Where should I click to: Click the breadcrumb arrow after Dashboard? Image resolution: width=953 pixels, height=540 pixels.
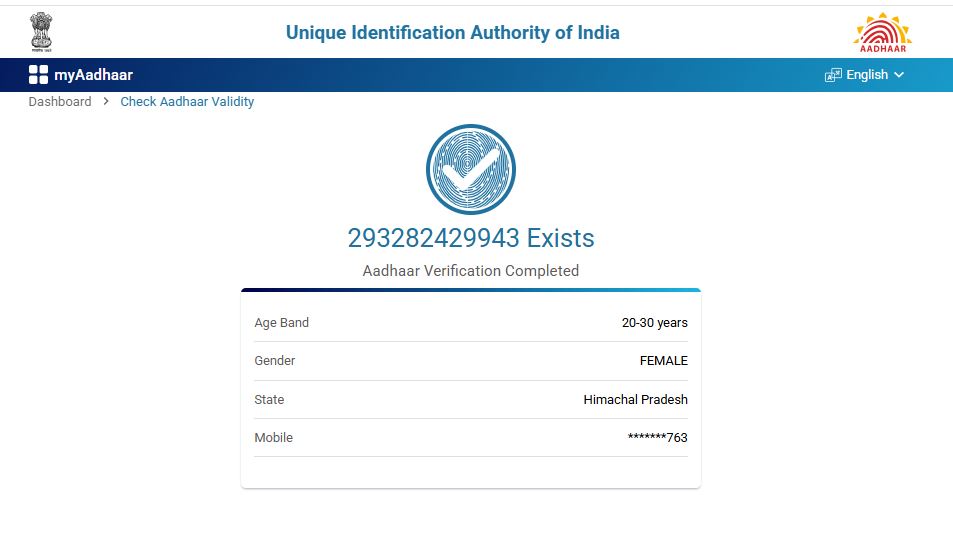click(x=106, y=102)
